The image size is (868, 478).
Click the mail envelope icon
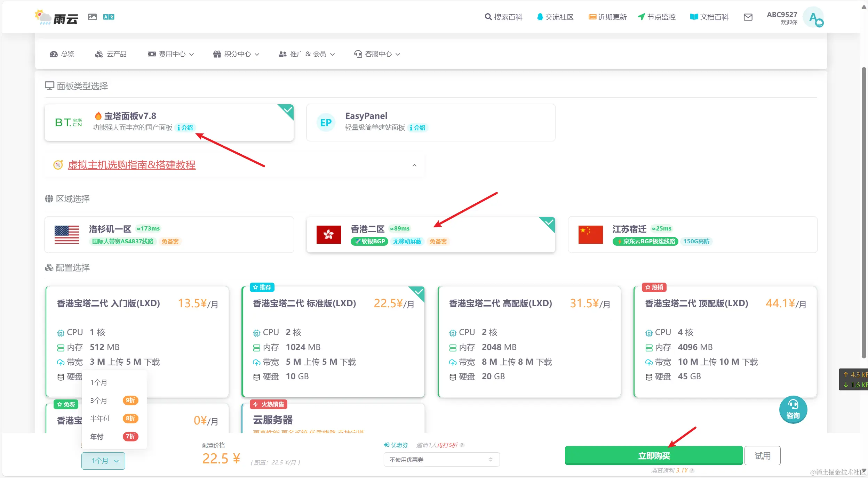748,17
